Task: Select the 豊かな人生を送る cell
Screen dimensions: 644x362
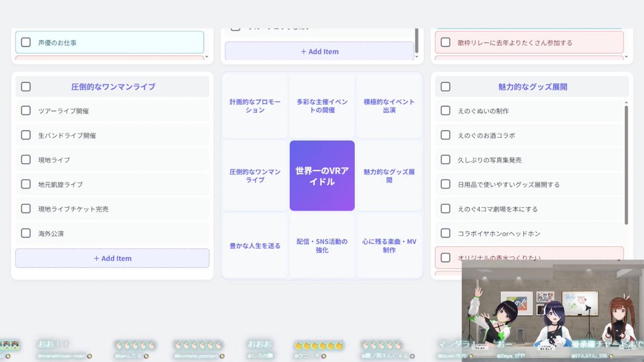Action: [x=254, y=245]
